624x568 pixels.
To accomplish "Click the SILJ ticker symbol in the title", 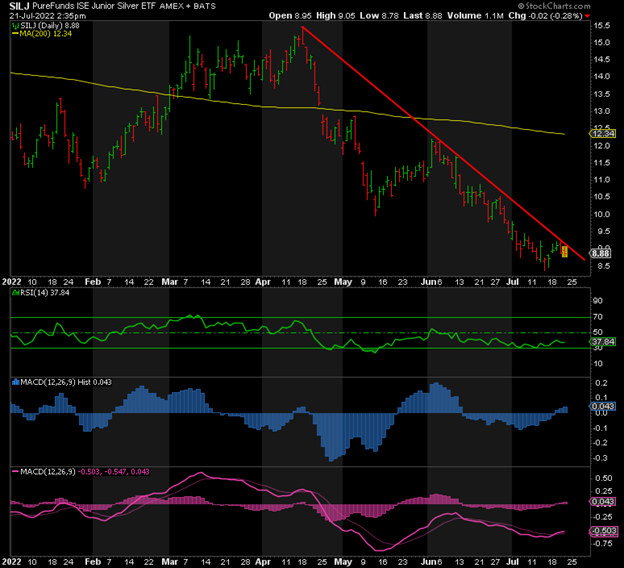I will click(19, 6).
